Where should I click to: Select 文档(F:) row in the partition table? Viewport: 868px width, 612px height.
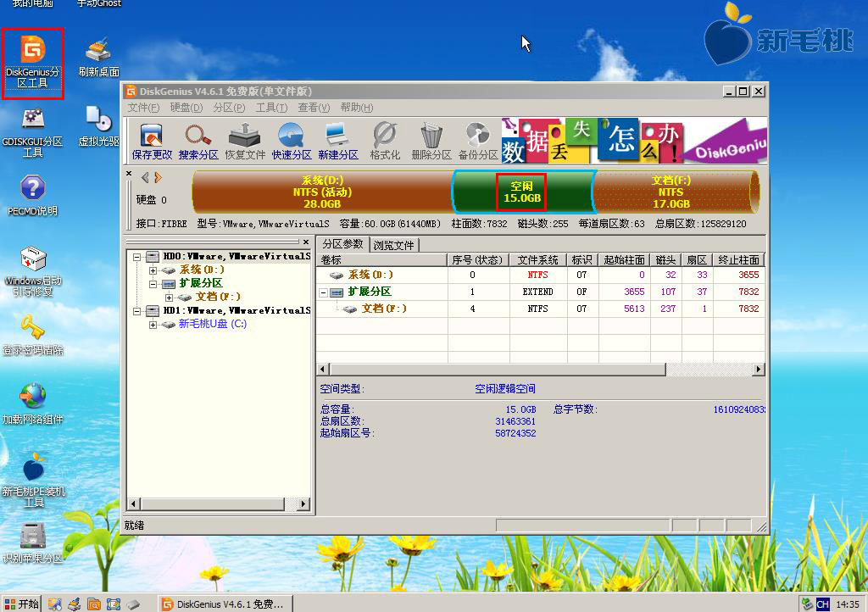click(540, 309)
